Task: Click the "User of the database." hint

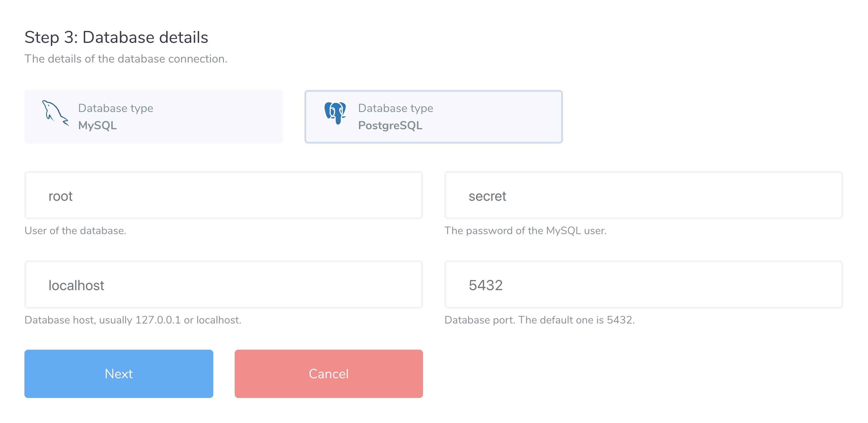Action: tap(75, 231)
